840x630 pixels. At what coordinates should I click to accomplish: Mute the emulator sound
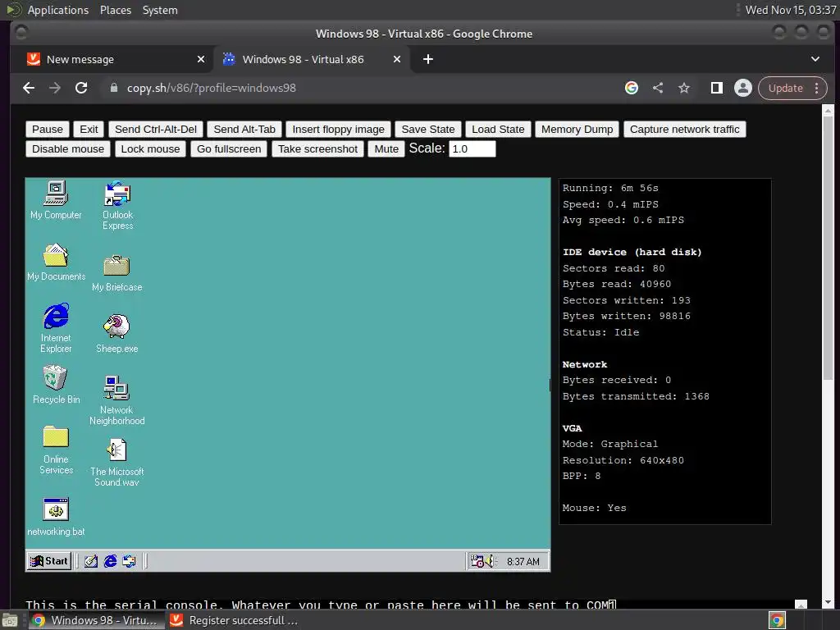[386, 149]
